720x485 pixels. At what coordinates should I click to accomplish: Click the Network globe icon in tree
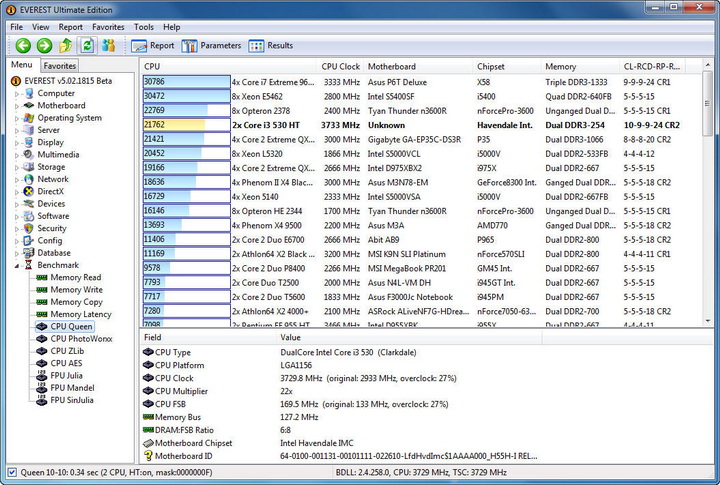tap(29, 179)
